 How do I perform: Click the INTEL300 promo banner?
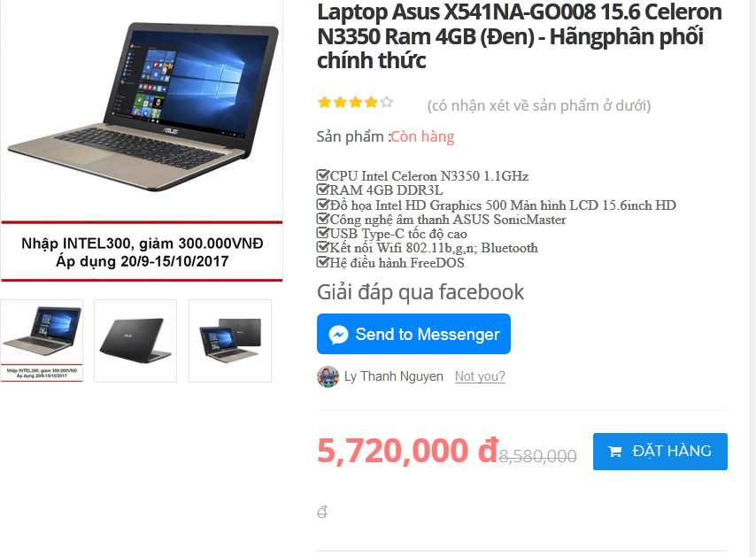[x=142, y=251]
